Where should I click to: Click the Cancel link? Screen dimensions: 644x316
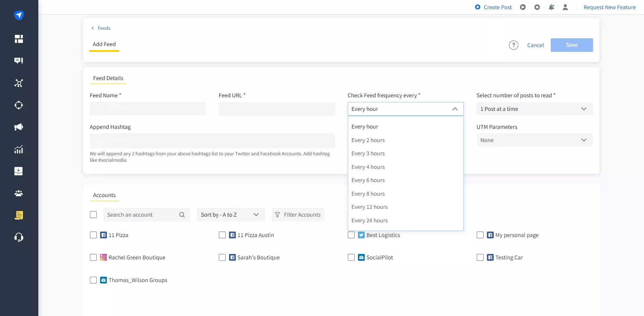click(535, 45)
